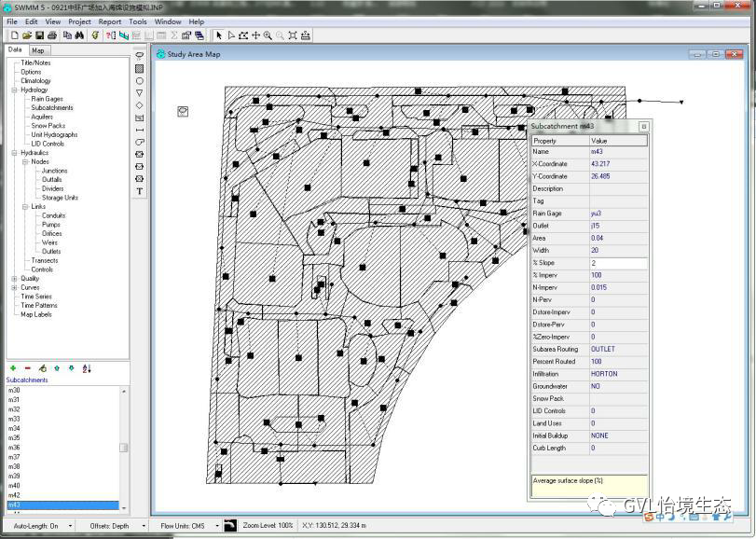This screenshot has width=756, height=539.
Task: Pick the Add Map Label text tool
Action: 140,191
